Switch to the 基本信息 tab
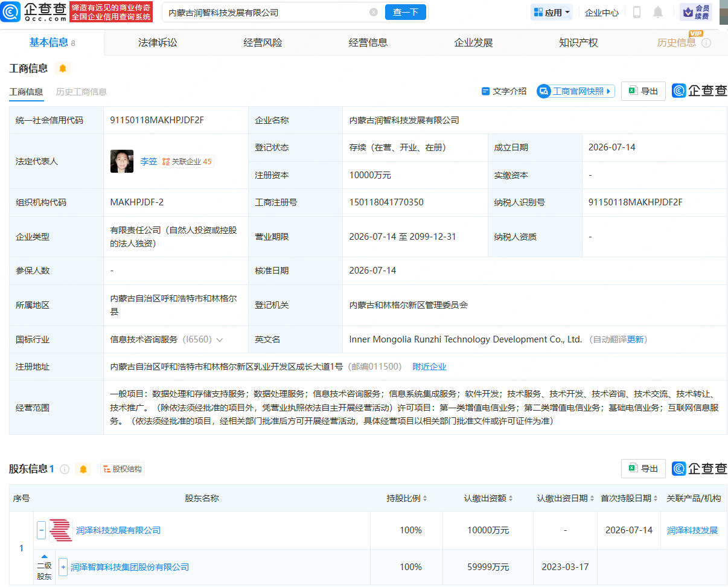The height and width of the screenshot is (587, 728). [x=53, y=42]
